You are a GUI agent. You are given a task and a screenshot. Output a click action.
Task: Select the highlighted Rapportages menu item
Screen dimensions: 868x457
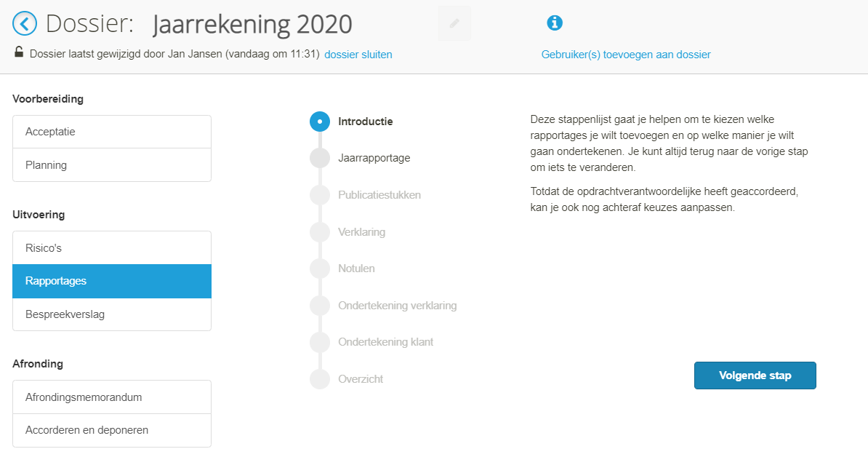tap(112, 281)
